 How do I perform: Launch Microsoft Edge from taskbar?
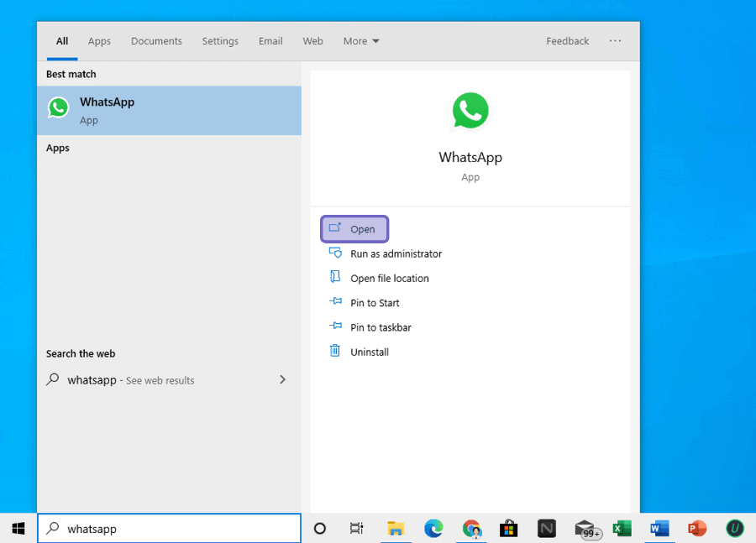[x=433, y=529]
